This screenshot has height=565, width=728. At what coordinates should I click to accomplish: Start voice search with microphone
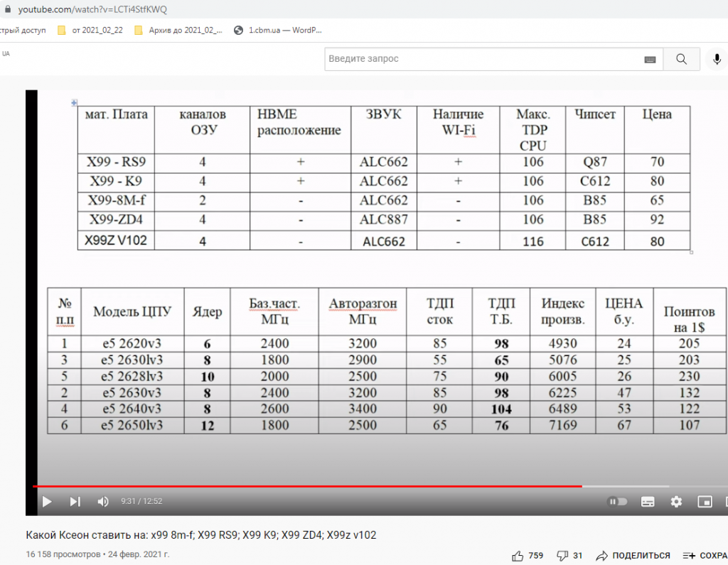717,59
